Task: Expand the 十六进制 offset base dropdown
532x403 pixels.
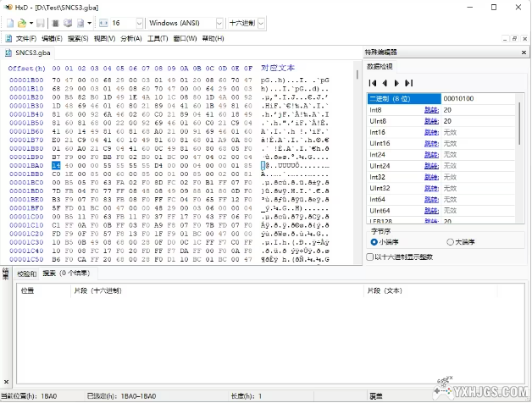Action: click(262, 23)
